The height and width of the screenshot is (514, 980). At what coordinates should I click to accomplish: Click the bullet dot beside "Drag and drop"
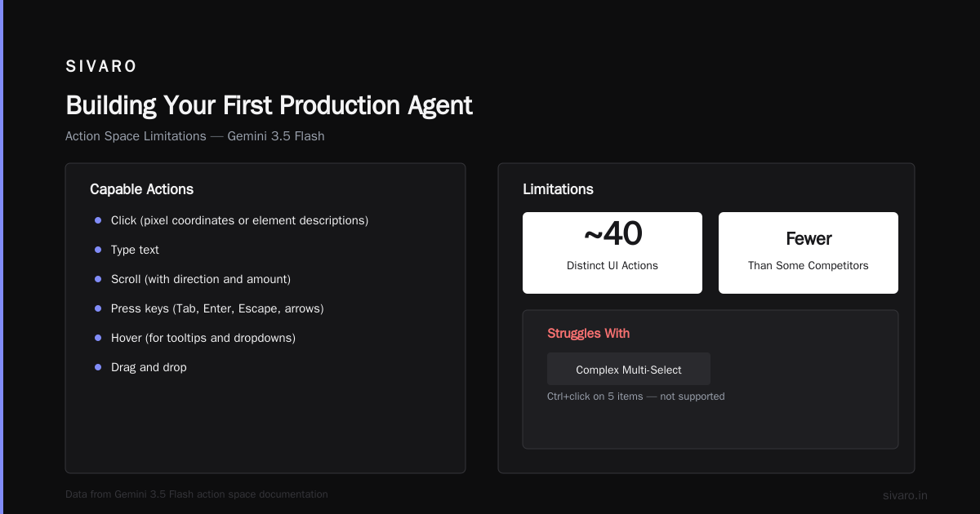coord(98,367)
